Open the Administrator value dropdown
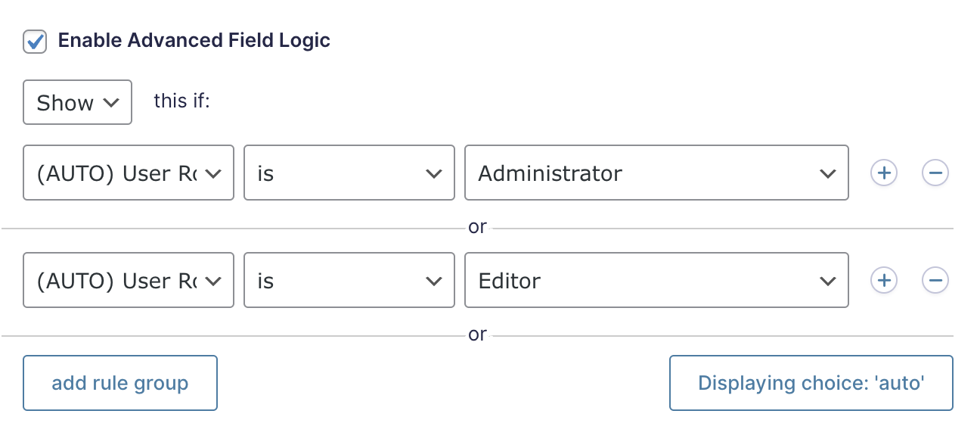 point(656,173)
